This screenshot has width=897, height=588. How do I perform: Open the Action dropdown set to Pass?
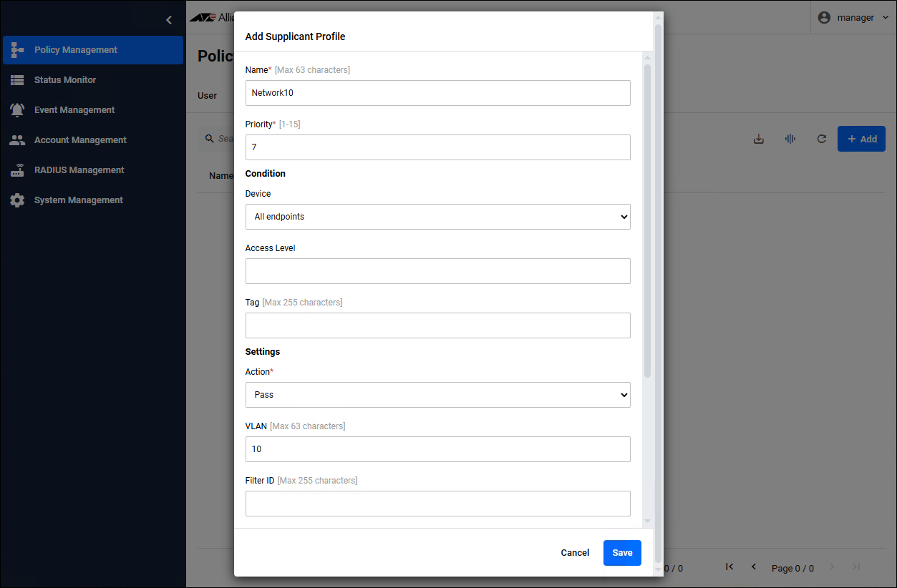437,395
